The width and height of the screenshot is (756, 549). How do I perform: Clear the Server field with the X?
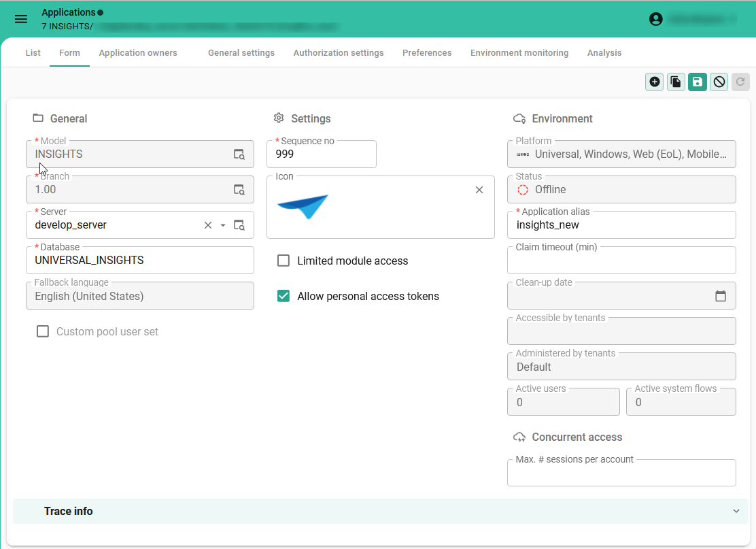(x=207, y=224)
